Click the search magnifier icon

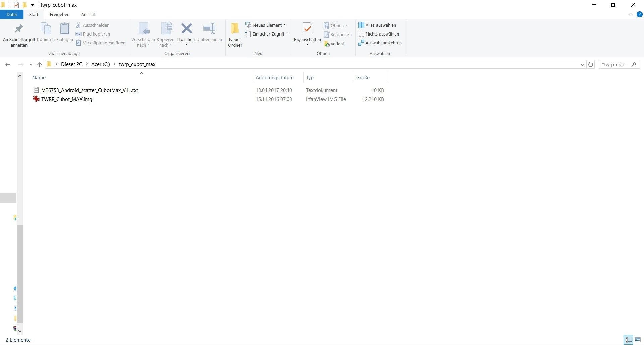pyautogui.click(x=634, y=64)
